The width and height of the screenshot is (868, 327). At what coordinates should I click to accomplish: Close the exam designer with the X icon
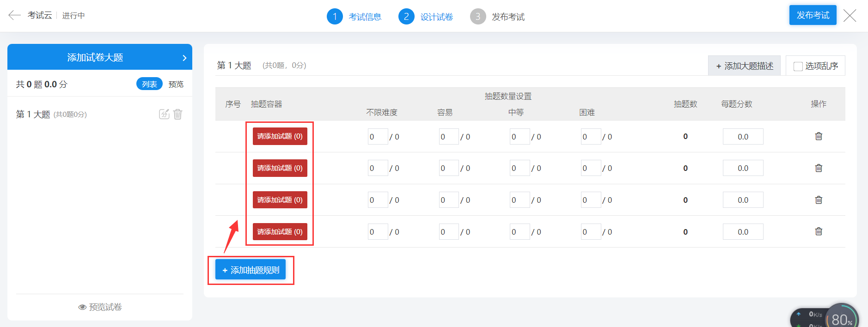tap(850, 16)
